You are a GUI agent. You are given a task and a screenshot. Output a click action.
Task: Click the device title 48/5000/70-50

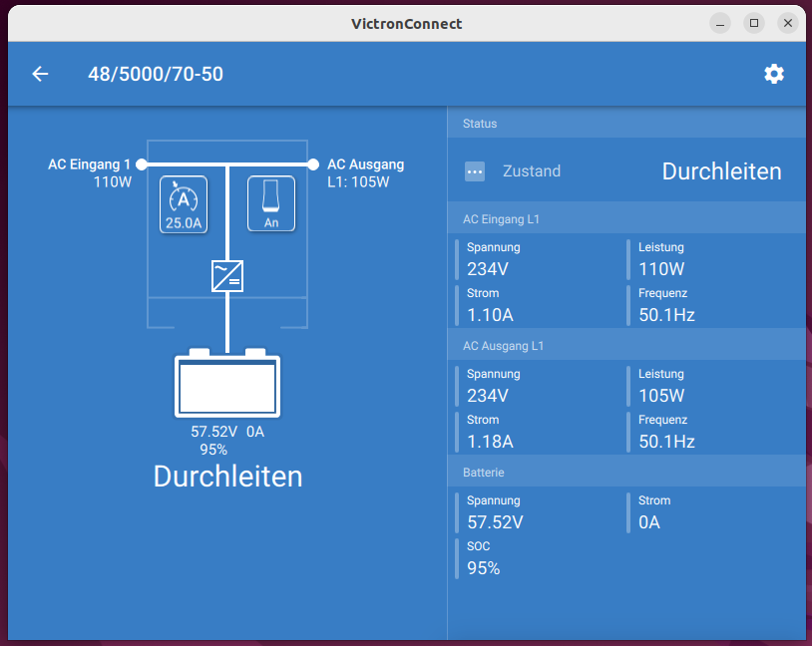pyautogui.click(x=156, y=74)
